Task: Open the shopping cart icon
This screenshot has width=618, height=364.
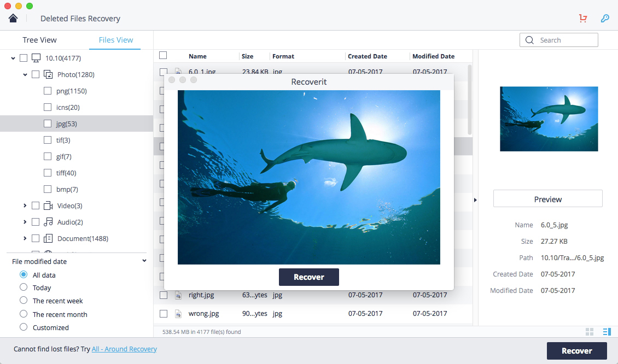Action: click(x=583, y=18)
